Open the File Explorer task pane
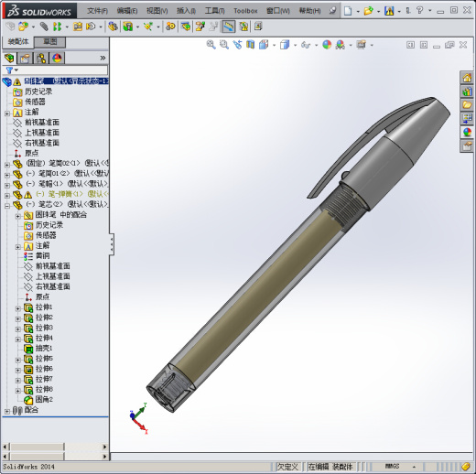The height and width of the screenshot is (474, 476). pyautogui.click(x=467, y=105)
